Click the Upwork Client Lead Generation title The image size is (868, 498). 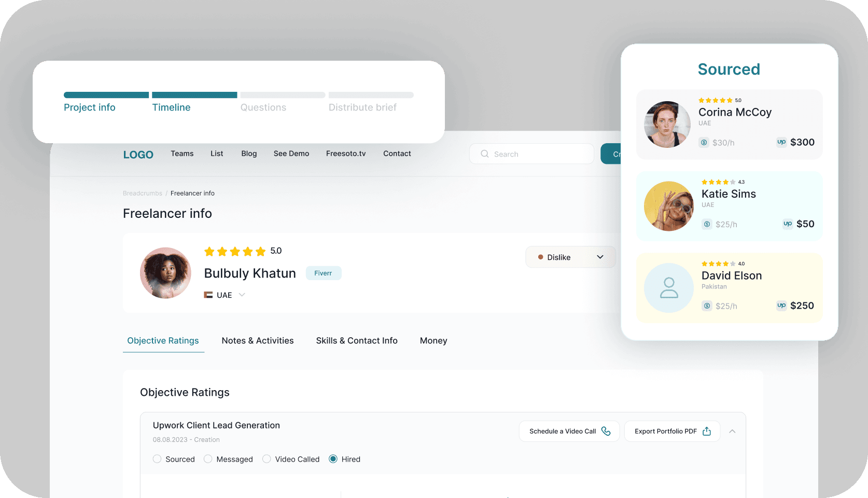[216, 425]
